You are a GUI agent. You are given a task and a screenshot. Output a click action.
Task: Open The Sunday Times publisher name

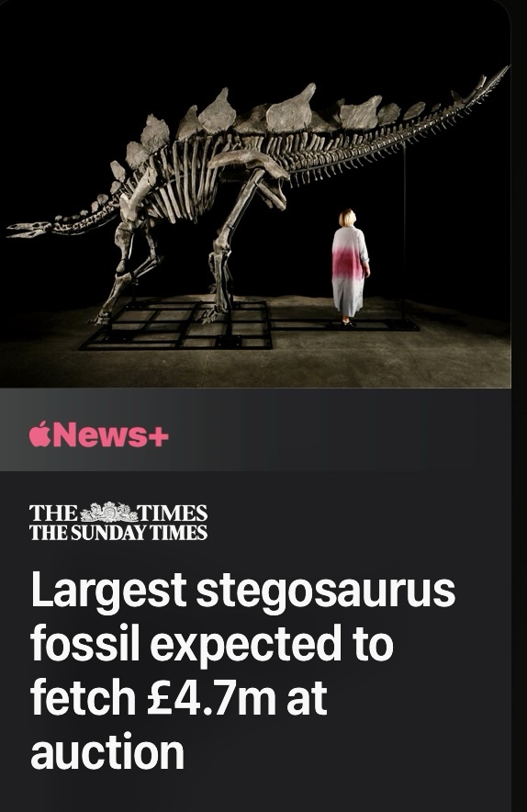click(x=118, y=533)
